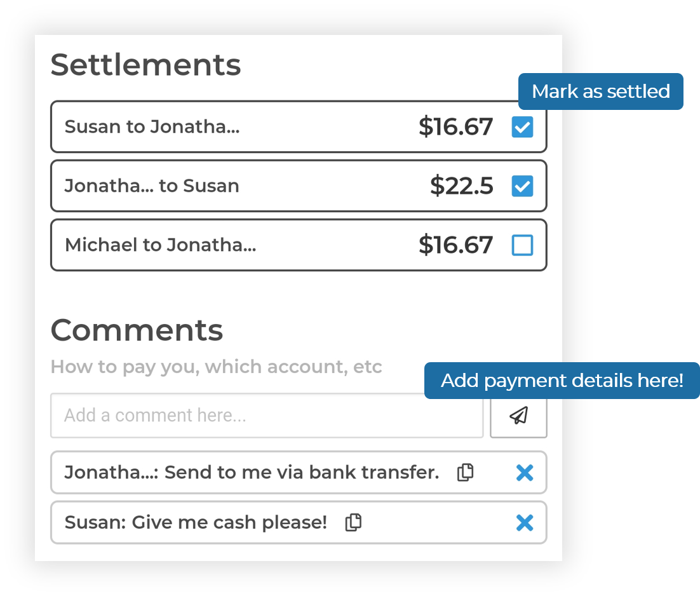Click the Comments heading
700x596 pixels.
137,330
